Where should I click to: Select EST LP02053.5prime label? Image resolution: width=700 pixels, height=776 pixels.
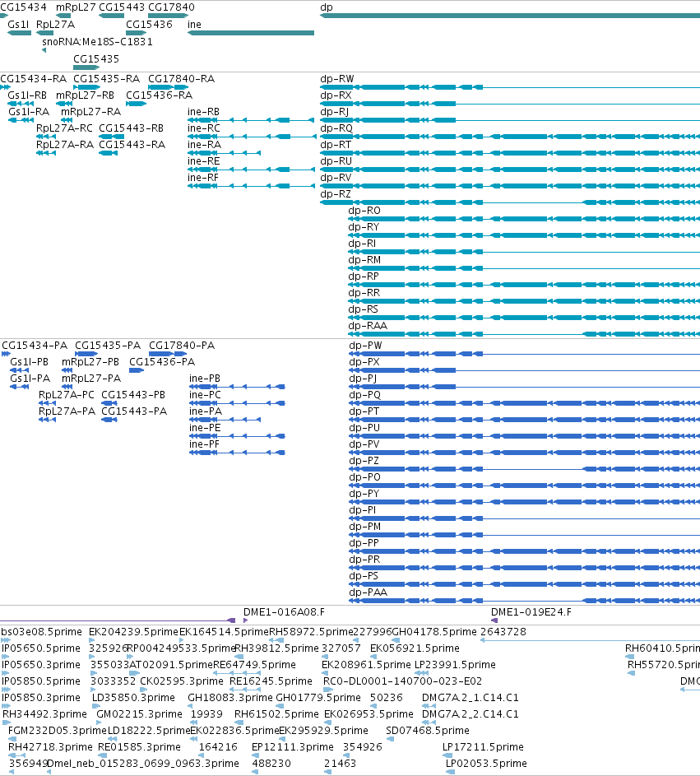point(486,764)
